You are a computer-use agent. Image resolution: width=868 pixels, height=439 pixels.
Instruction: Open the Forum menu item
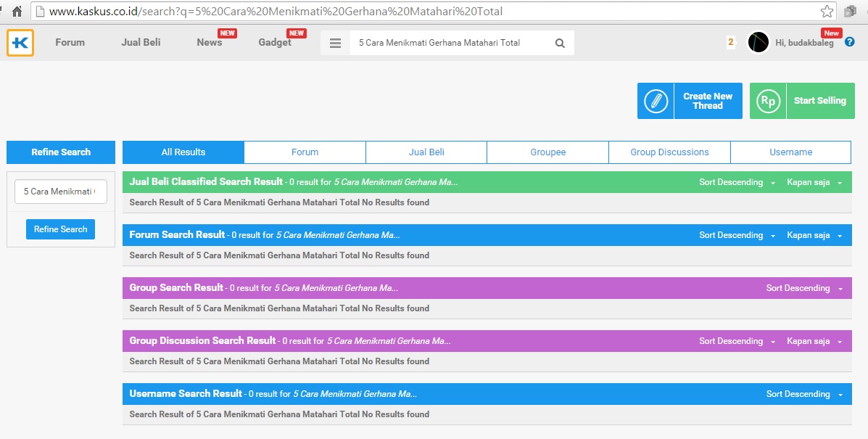pyautogui.click(x=70, y=42)
